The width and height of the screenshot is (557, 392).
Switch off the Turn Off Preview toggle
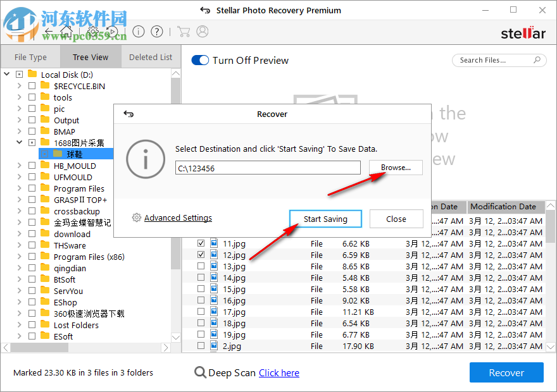click(x=200, y=61)
